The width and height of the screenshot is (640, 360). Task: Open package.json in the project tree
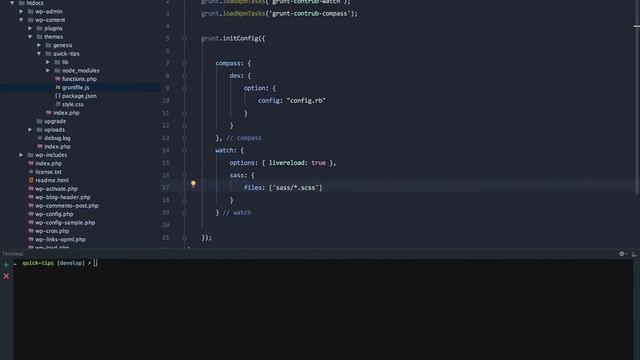pos(79,96)
